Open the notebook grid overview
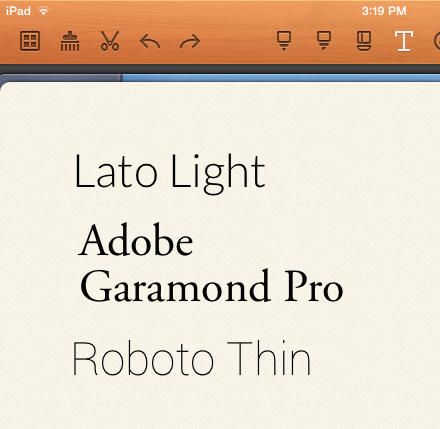This screenshot has height=429, width=440. click(30, 41)
